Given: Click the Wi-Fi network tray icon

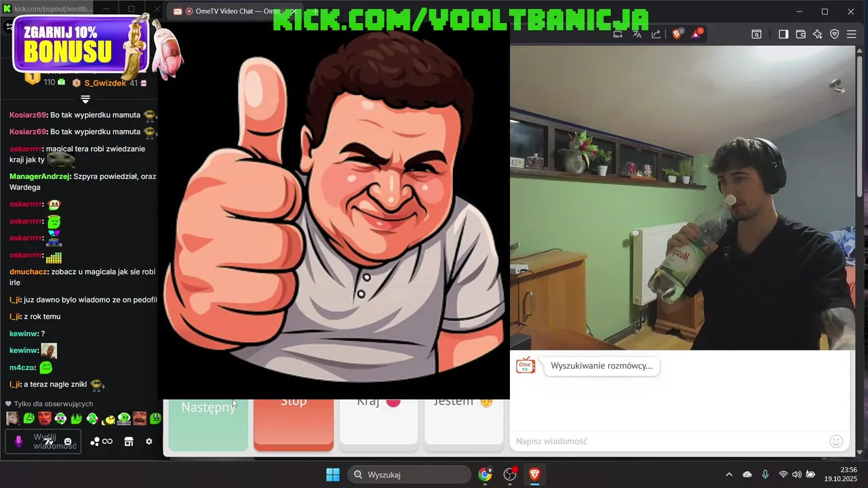Looking at the screenshot, I should [783, 474].
